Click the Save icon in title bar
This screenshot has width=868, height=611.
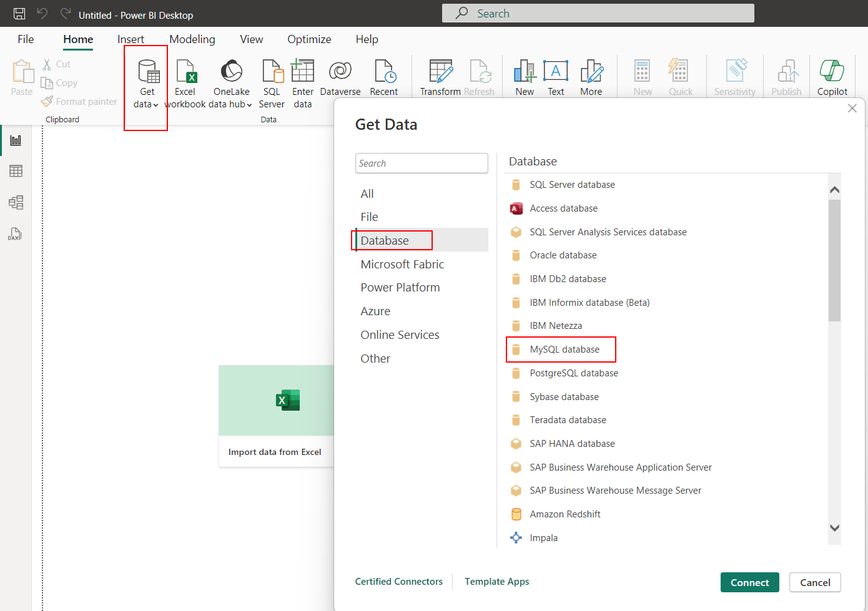pyautogui.click(x=19, y=14)
